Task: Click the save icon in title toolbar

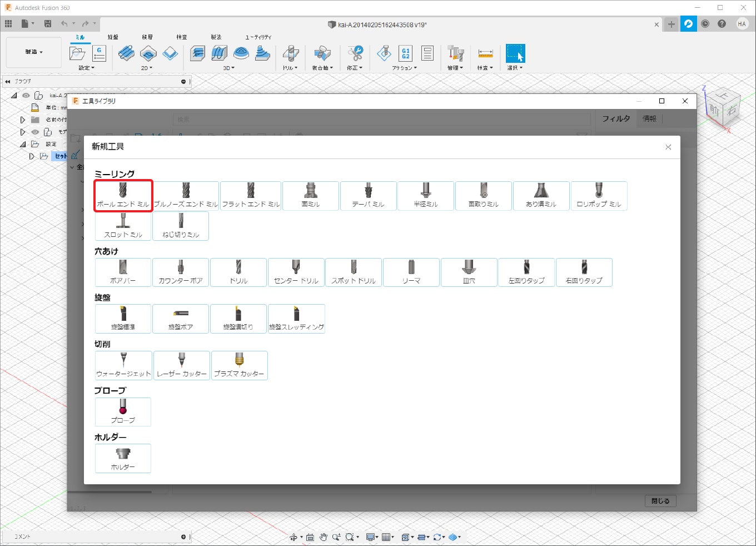Action: click(48, 24)
